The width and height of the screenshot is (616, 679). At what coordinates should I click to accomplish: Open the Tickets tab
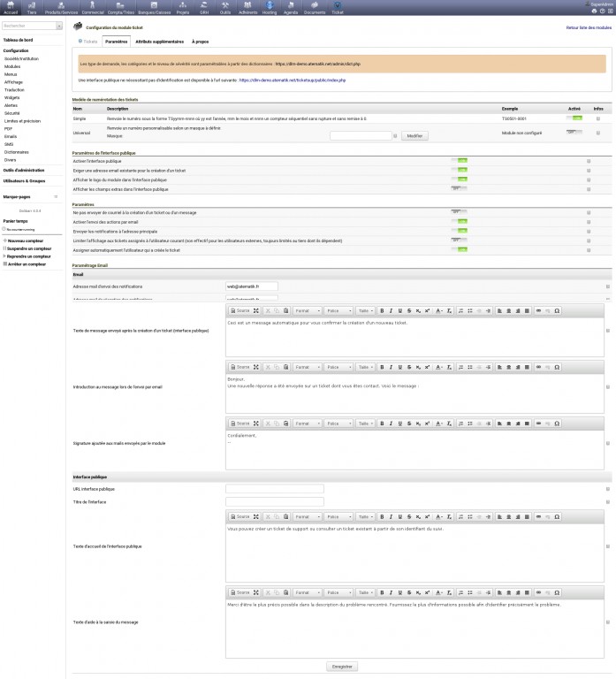(x=87, y=42)
